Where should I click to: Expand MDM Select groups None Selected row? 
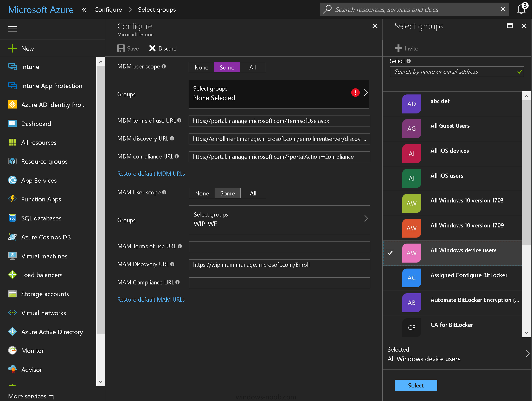279,94
